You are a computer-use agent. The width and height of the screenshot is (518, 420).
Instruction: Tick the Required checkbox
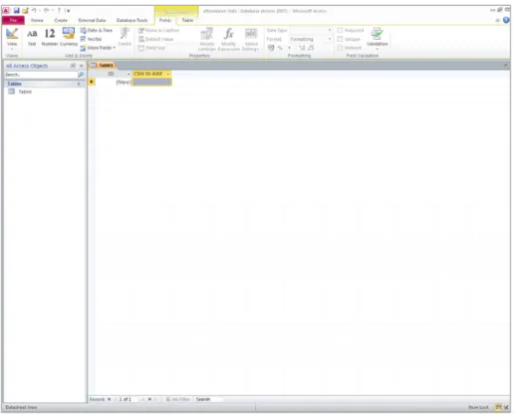(x=340, y=30)
